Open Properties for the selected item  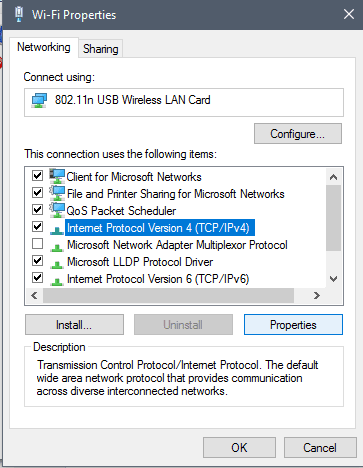[x=293, y=325]
